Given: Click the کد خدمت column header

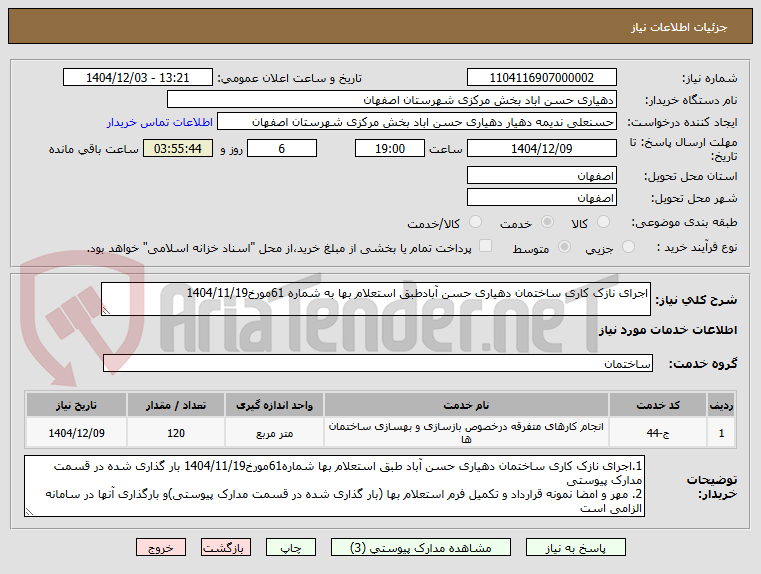Looking at the screenshot, I should 658,405.
